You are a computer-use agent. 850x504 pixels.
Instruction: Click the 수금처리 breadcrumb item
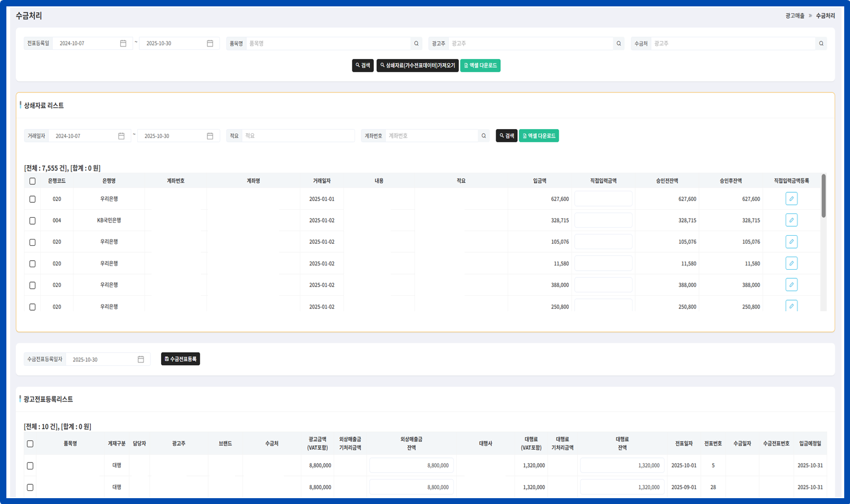(825, 16)
